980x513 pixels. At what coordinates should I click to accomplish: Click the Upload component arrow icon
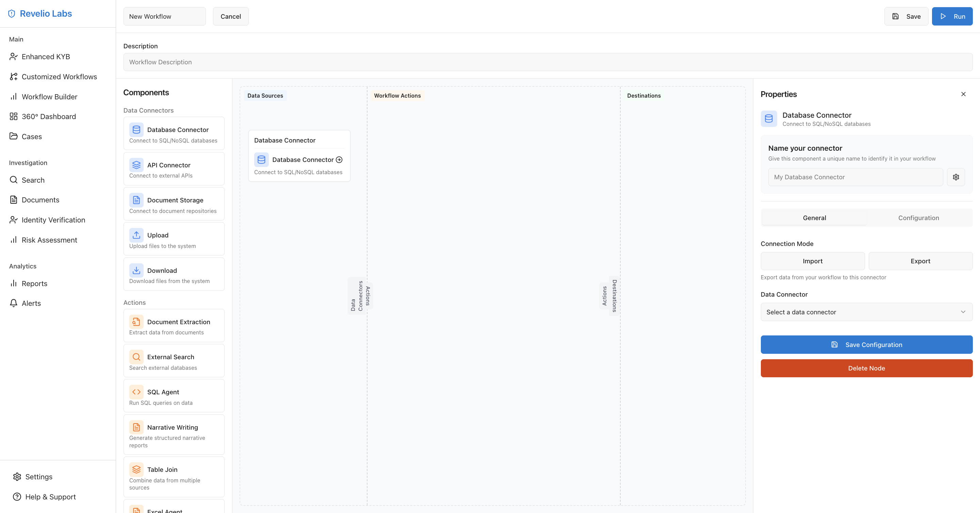(x=136, y=235)
